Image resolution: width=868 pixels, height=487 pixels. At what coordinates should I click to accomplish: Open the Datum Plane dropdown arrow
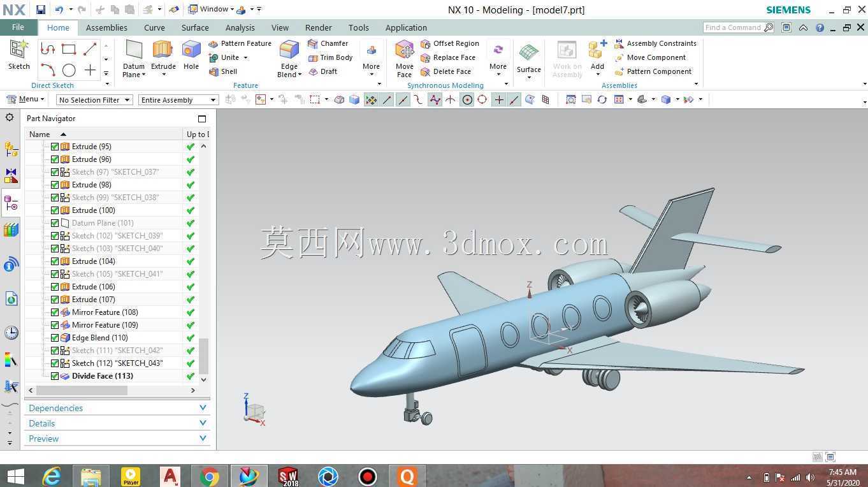pos(143,75)
